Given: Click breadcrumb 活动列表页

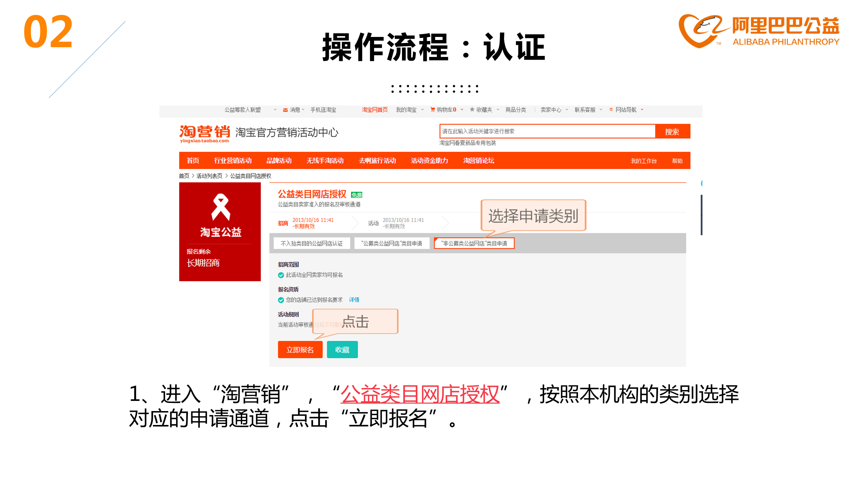Looking at the screenshot, I should point(209,176).
